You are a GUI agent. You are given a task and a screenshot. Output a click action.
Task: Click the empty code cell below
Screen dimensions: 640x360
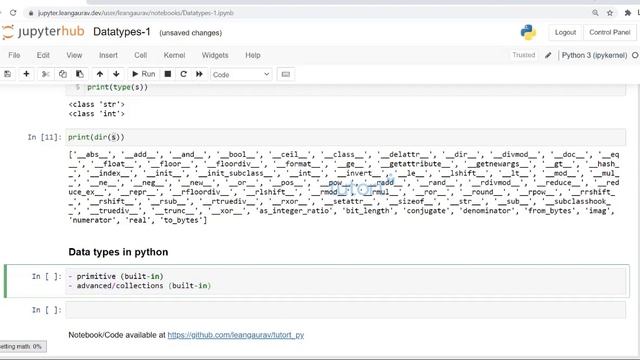(x=345, y=310)
